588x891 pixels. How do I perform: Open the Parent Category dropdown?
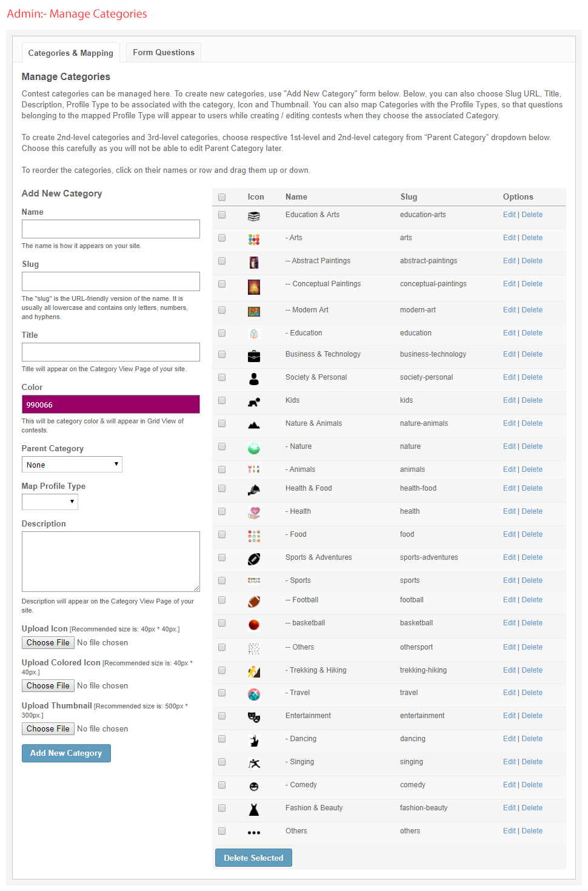(x=72, y=465)
